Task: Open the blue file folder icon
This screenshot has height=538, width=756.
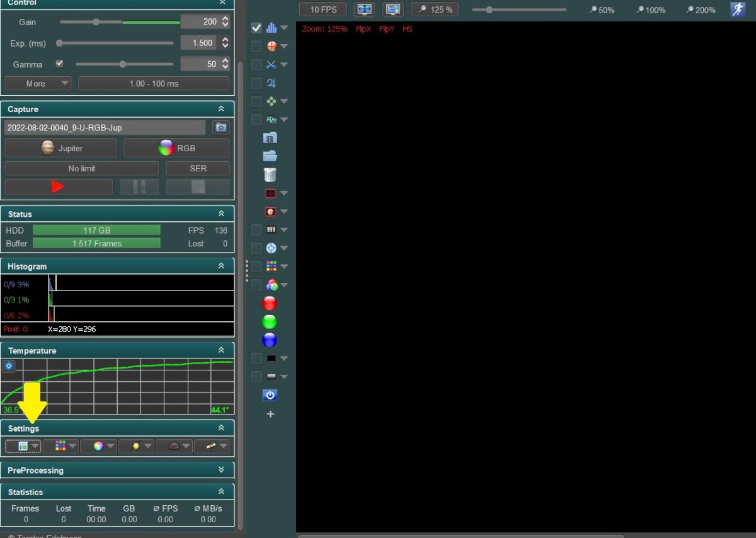Action: pyautogui.click(x=270, y=156)
